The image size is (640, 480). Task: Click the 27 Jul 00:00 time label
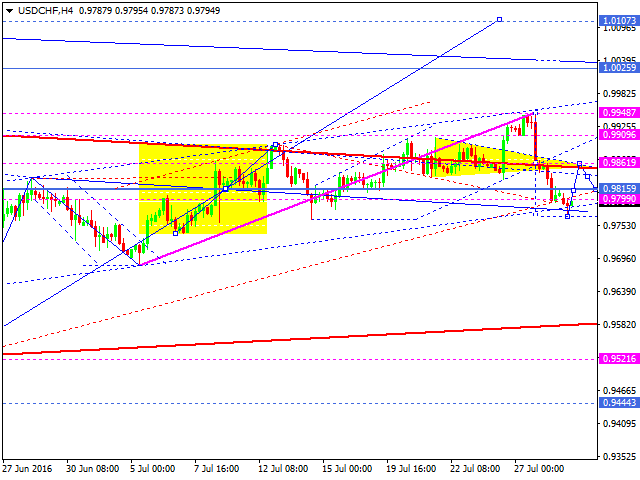click(x=539, y=469)
